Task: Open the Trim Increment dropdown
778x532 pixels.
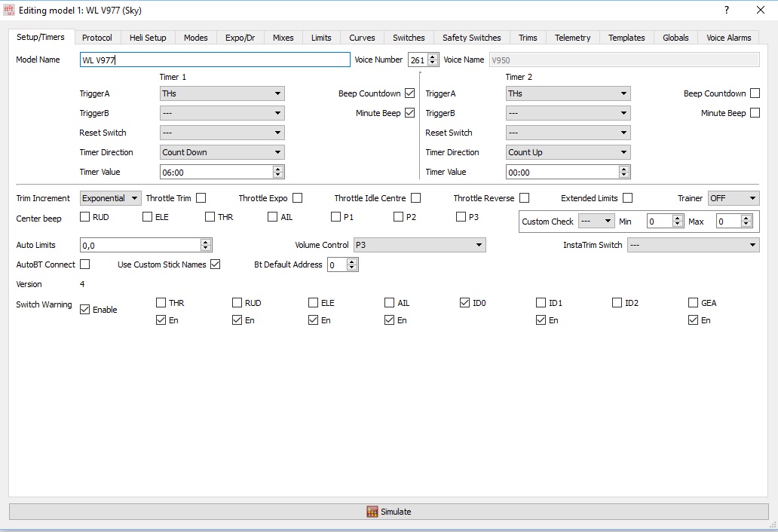Action: (x=111, y=198)
